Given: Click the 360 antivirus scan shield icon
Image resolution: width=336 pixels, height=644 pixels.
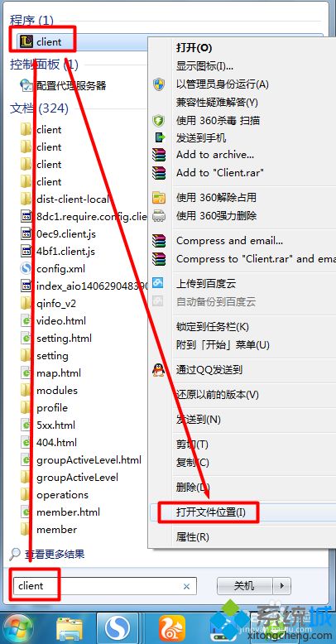Looking at the screenshot, I should (159, 120).
